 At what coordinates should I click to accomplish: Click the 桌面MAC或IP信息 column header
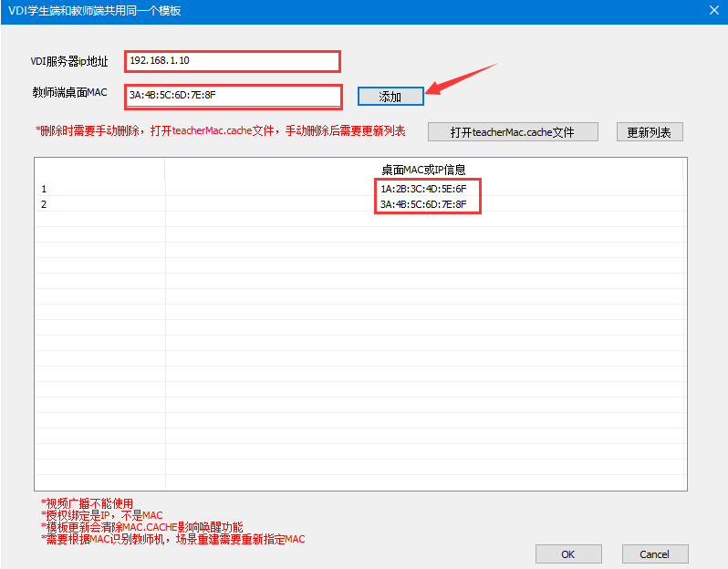point(423,170)
